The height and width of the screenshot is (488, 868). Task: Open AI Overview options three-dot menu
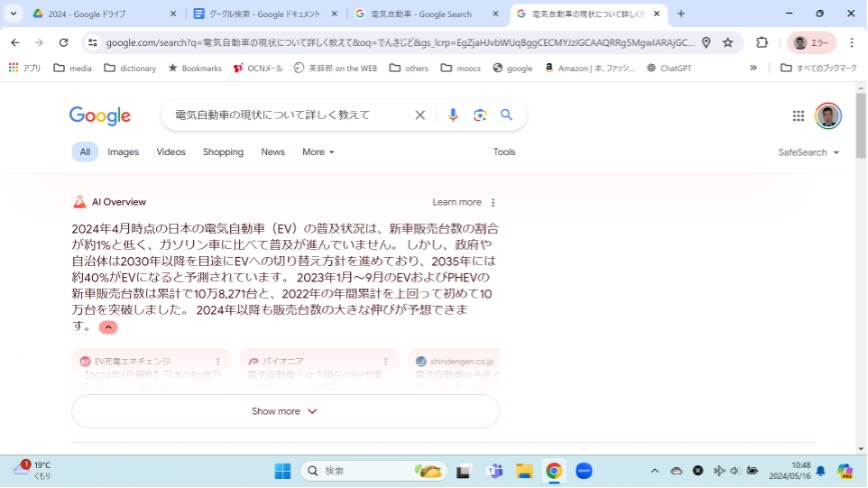coord(493,203)
